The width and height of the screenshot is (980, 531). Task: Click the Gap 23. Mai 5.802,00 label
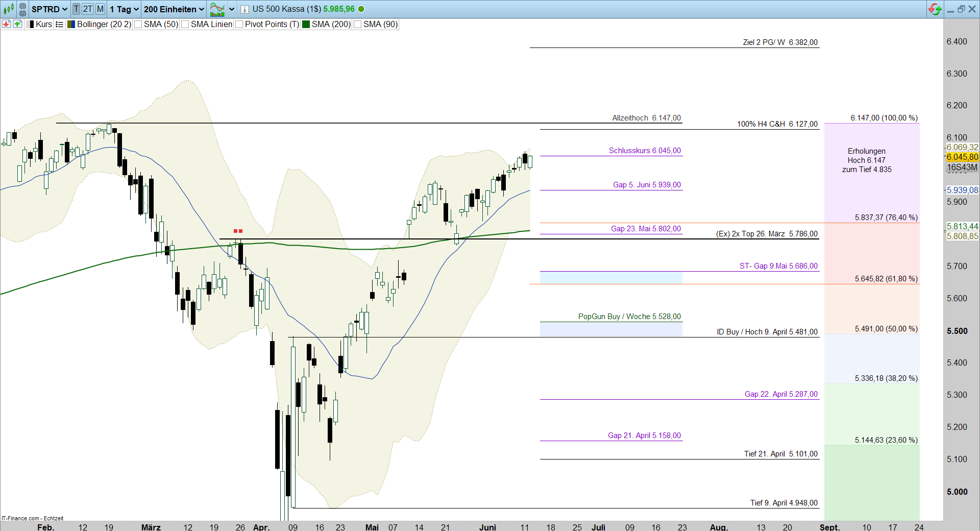coord(646,229)
